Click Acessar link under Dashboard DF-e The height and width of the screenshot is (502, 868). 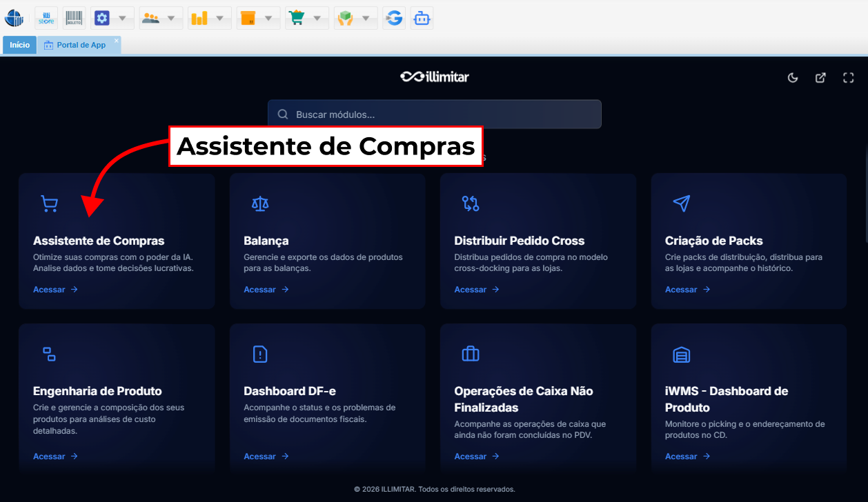[266, 456]
